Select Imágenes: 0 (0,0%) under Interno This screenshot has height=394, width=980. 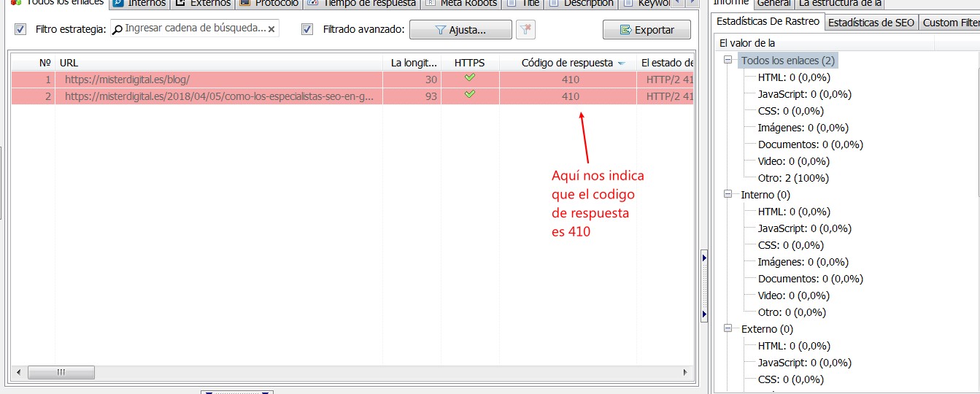tap(803, 262)
